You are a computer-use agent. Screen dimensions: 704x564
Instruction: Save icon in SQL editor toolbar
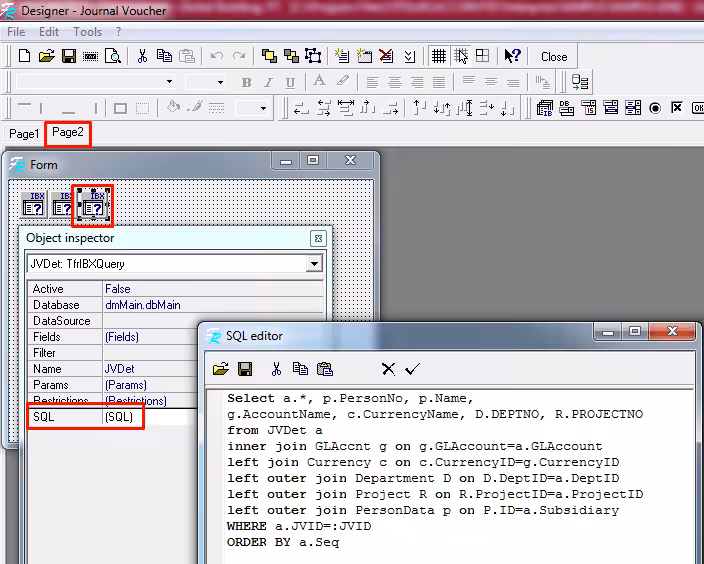pos(245,369)
